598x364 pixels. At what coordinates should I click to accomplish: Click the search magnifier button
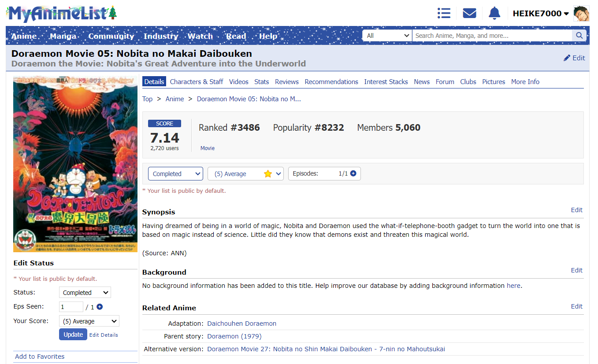pyautogui.click(x=579, y=36)
